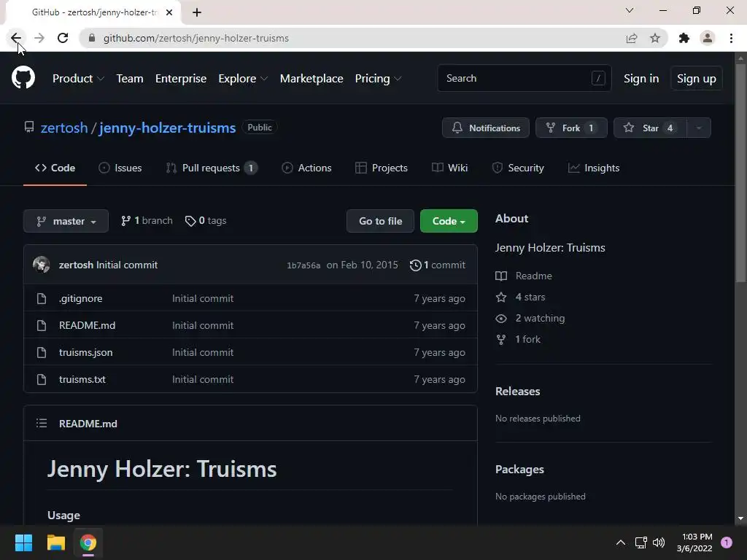Click the commit history clock icon
This screenshot has width=747, height=560.
[415, 265]
